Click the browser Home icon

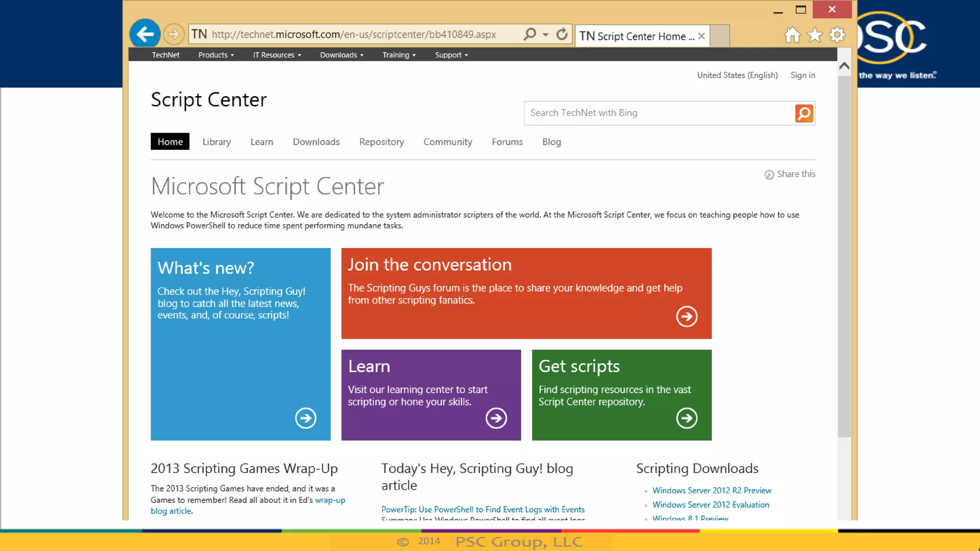coord(792,35)
